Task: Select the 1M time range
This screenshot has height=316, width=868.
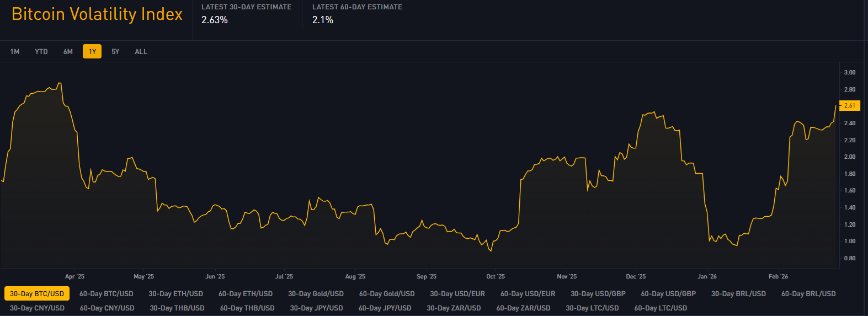Action: [15, 52]
